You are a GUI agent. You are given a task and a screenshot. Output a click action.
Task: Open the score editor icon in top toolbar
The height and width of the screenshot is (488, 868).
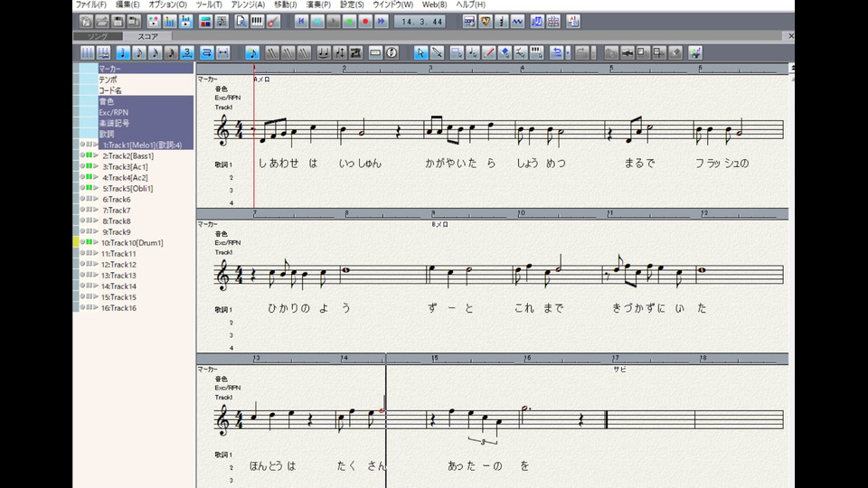tap(222, 22)
